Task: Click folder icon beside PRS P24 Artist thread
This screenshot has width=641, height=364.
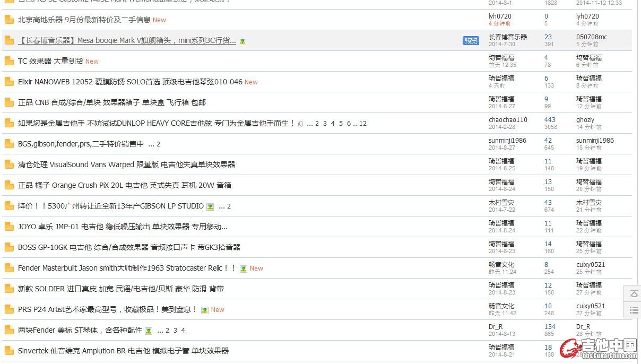Action: tap(9, 310)
